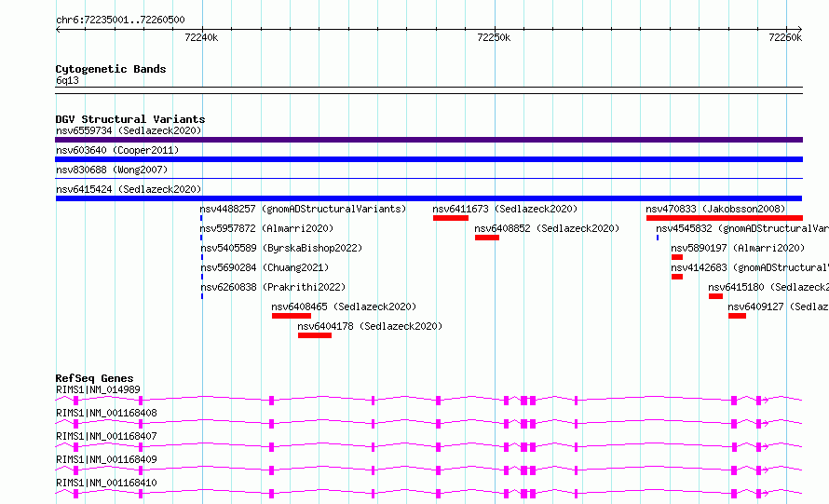Select the red bar beneath nsv6411673
This screenshot has width=829, height=504.
pos(451,218)
